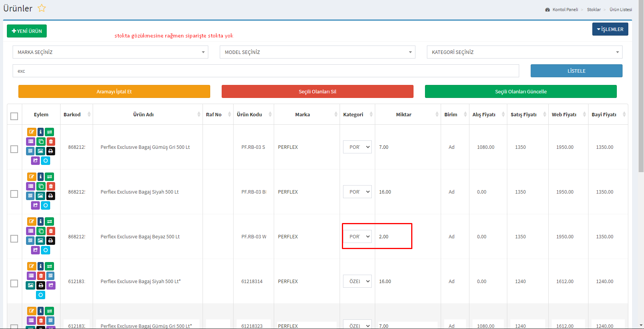The width and height of the screenshot is (644, 329).
Task: Open the MARKA SEÇİNİZ dropdown
Action: 110,52
